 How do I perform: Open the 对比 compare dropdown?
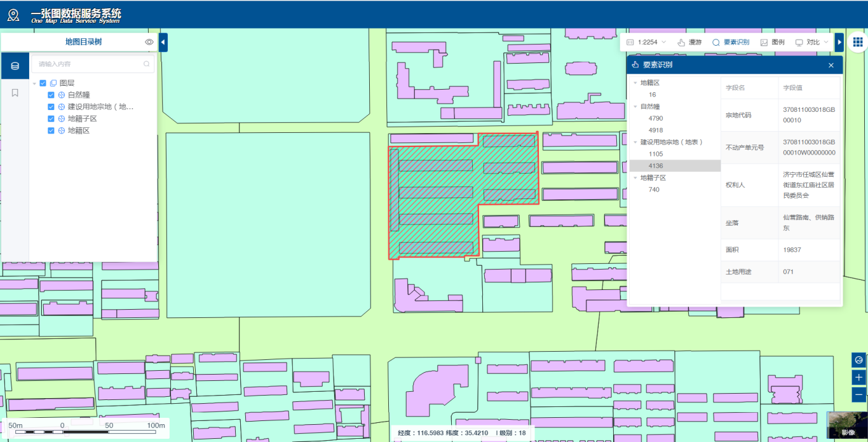812,42
